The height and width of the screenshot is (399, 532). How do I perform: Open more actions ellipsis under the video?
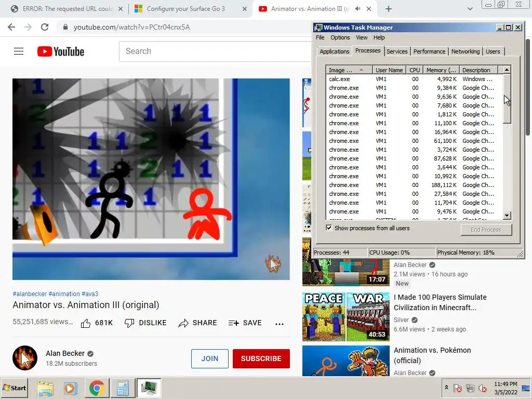coord(279,324)
